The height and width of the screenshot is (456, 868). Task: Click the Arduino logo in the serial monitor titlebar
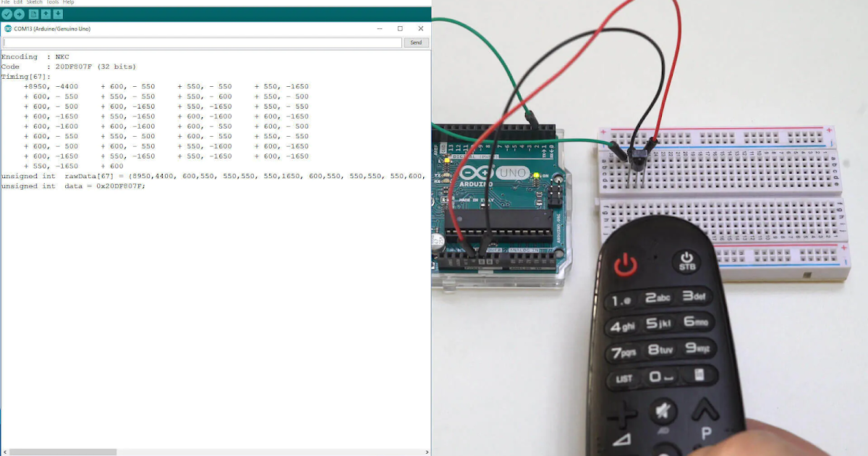point(8,28)
